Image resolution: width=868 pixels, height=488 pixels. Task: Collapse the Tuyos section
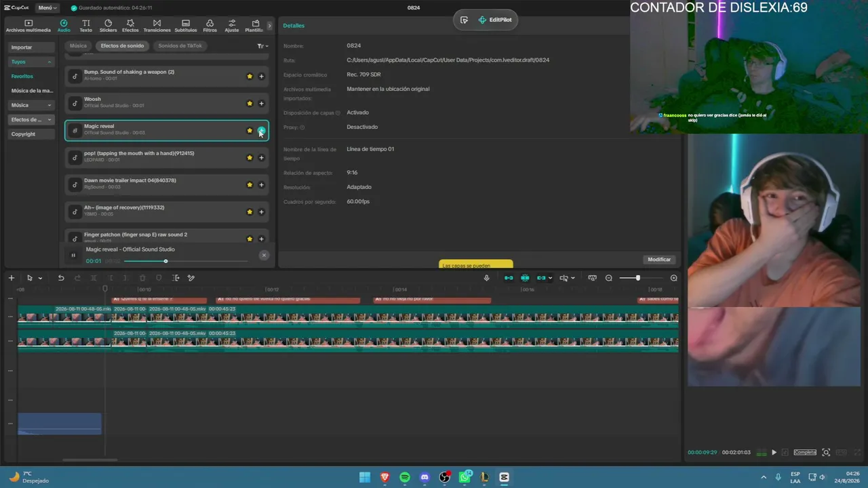pos(31,62)
